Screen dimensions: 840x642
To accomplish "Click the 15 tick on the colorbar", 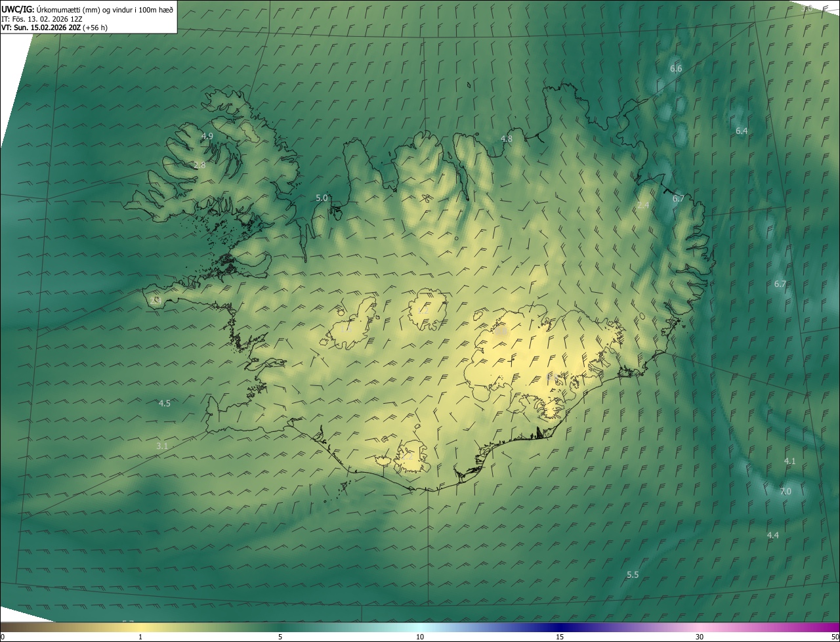I will [560, 637].
